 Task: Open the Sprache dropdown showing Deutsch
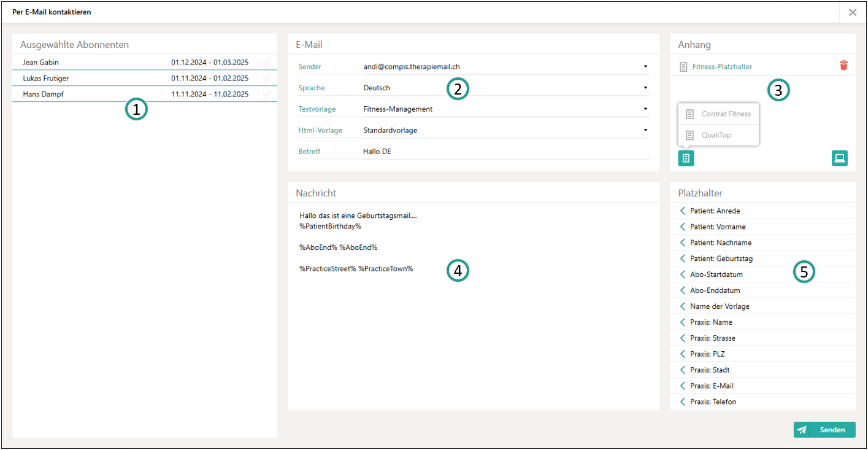pyautogui.click(x=504, y=88)
